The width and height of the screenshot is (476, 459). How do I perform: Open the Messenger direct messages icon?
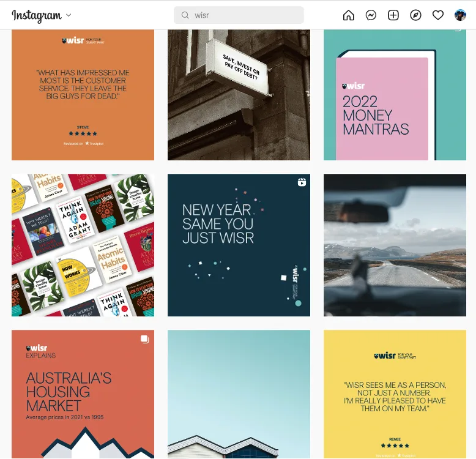(x=371, y=15)
